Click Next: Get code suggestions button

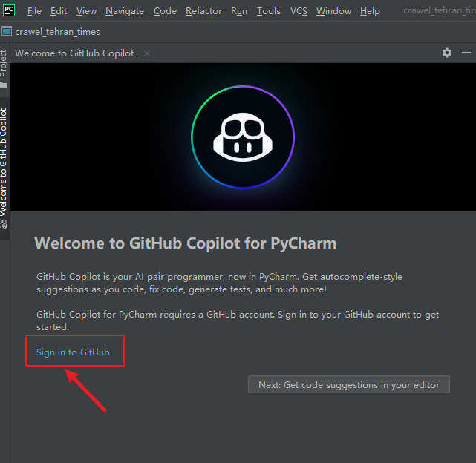[349, 385]
